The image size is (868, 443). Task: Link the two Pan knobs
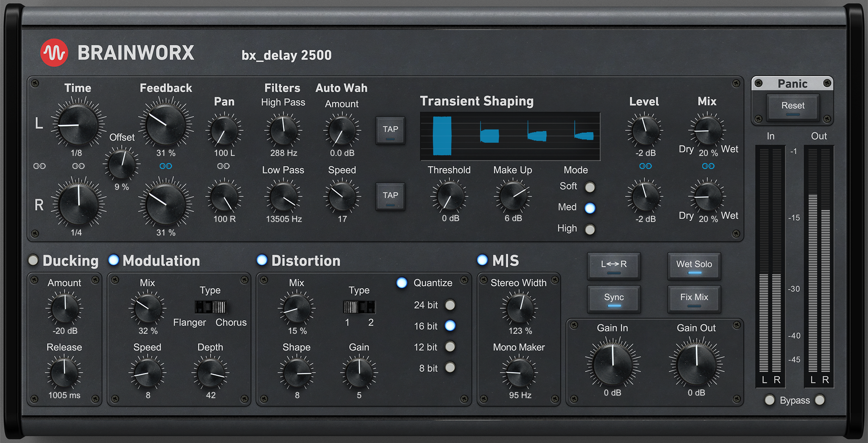[x=224, y=166]
